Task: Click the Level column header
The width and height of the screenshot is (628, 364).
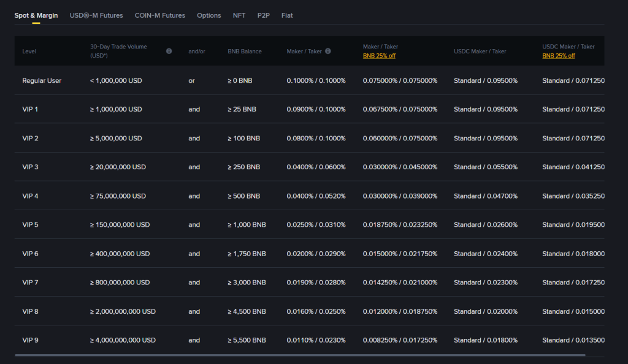Action: tap(29, 51)
